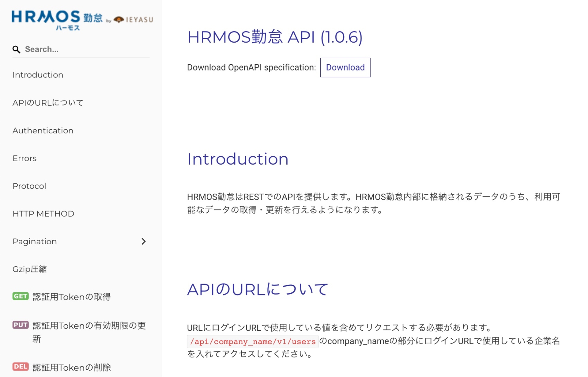Jump to Gzip圧縮 section

(30, 269)
